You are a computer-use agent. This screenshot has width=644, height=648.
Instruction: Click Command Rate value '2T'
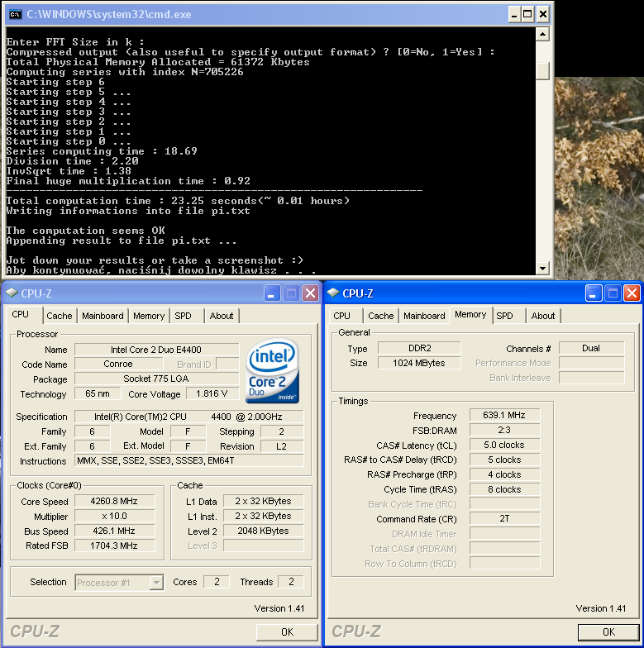(x=504, y=518)
